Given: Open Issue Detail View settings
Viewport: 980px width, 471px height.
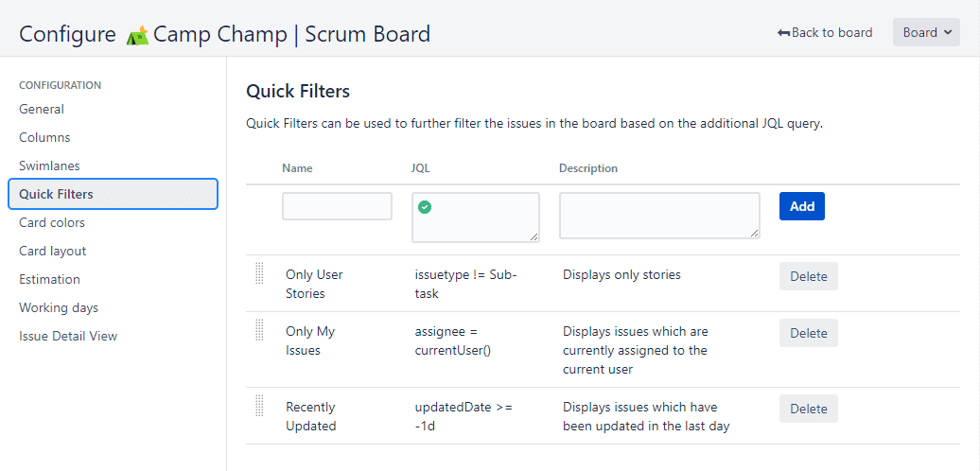Looking at the screenshot, I should [68, 336].
